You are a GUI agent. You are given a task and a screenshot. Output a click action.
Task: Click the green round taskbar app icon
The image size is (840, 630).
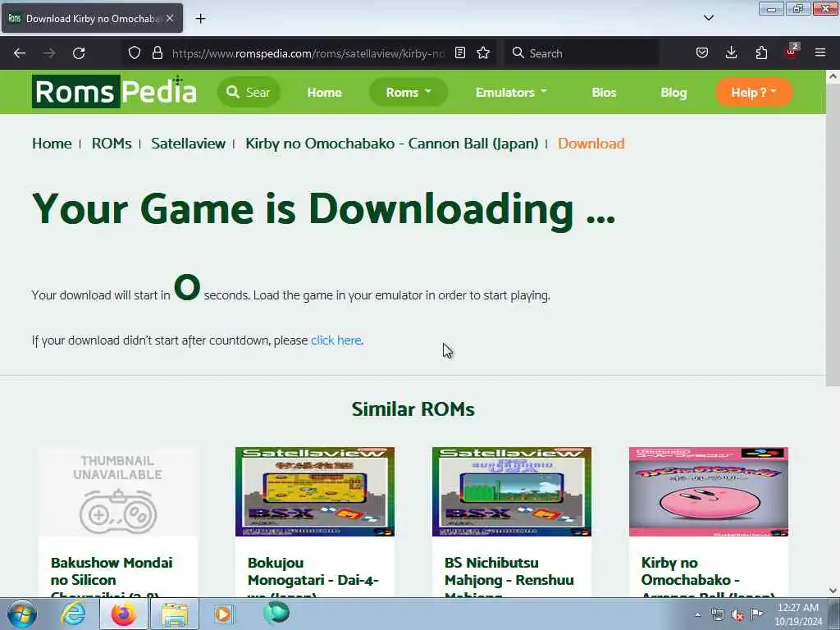point(276,613)
